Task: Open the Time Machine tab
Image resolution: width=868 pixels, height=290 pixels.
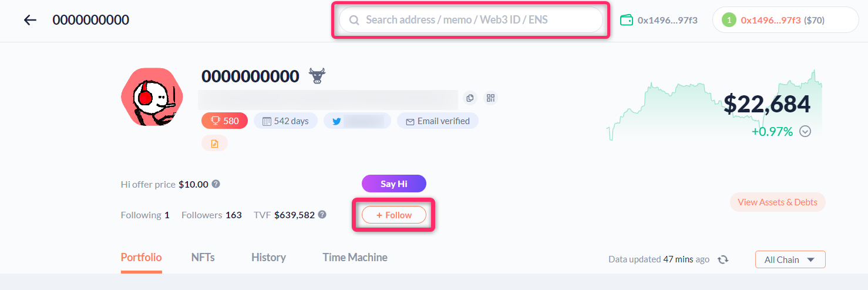Action: [x=355, y=258]
